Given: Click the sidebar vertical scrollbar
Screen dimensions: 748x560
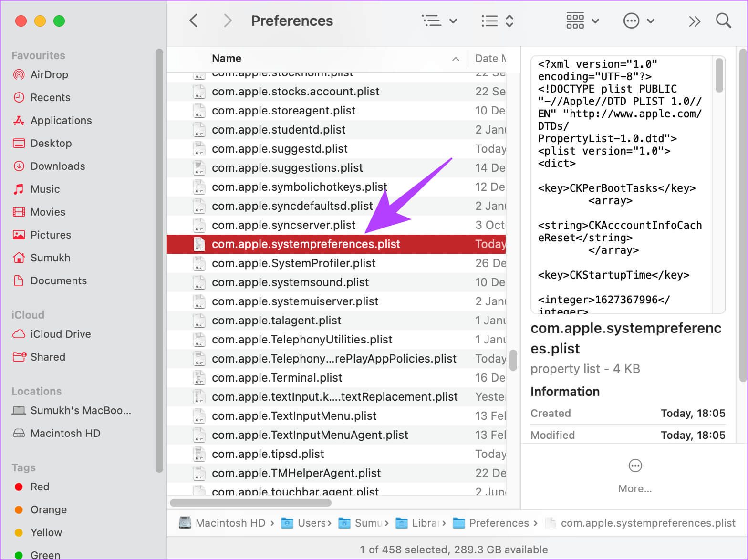Looking at the screenshot, I should [159, 260].
